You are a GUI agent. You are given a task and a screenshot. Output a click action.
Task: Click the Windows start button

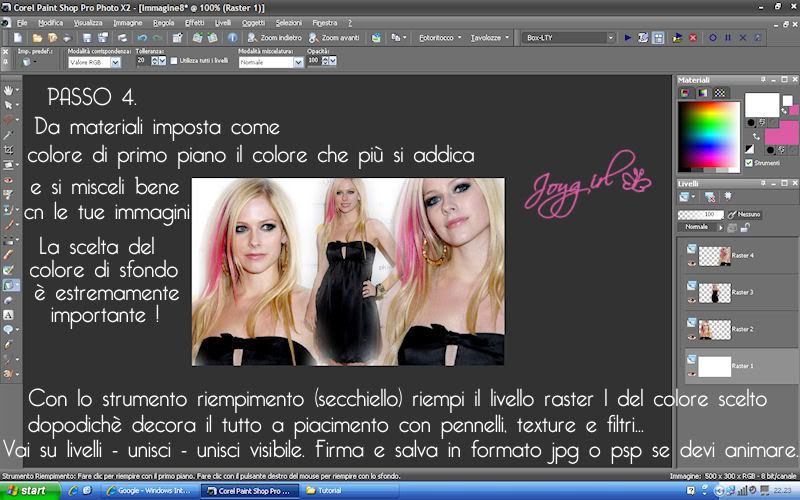tap(30, 491)
